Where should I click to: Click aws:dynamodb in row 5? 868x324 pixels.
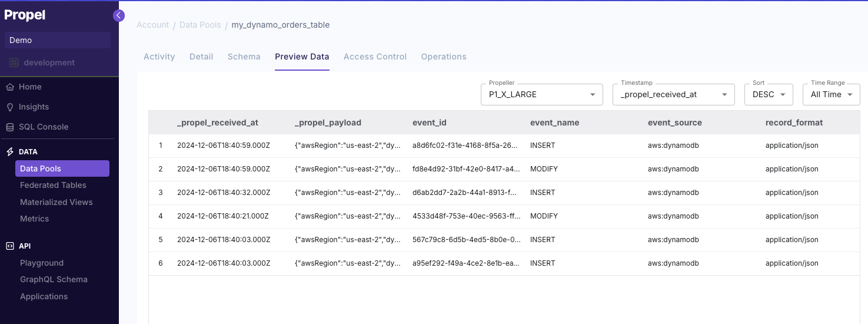tap(673, 240)
